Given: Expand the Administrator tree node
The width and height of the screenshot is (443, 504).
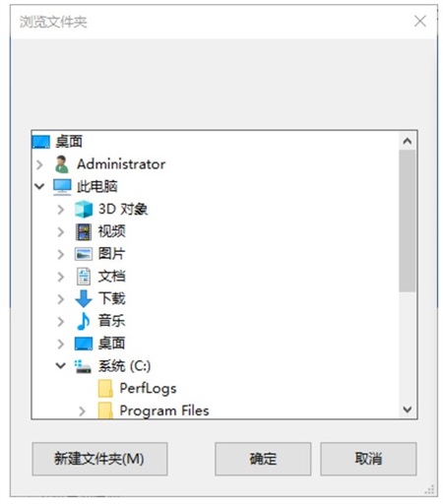Looking at the screenshot, I should tap(39, 164).
